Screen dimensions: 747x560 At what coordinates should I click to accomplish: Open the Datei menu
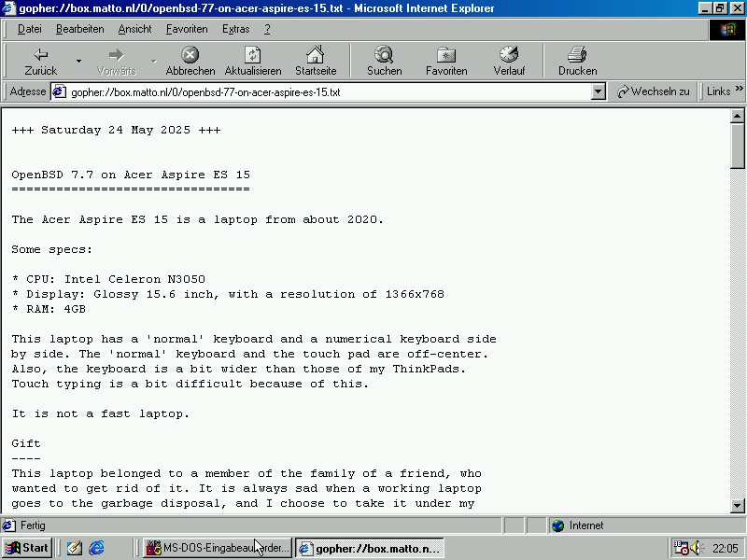pos(30,29)
